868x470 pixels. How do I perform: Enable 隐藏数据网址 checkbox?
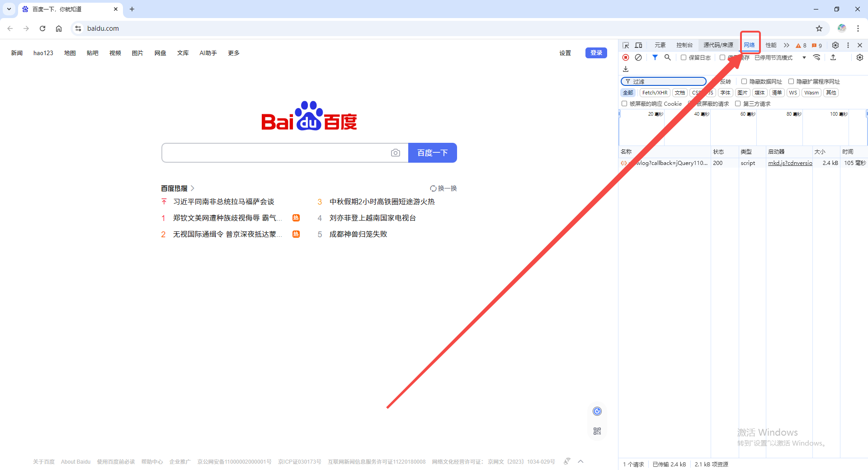(744, 81)
